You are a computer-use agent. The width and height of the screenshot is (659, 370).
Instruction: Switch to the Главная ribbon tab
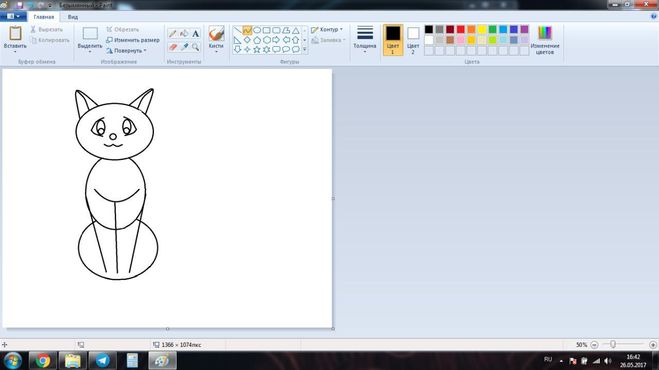[x=44, y=17]
